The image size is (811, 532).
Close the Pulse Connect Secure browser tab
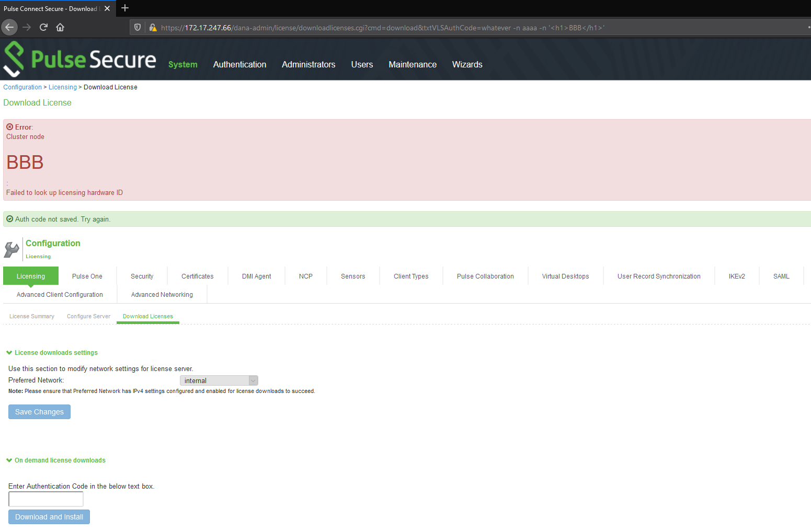coord(107,8)
